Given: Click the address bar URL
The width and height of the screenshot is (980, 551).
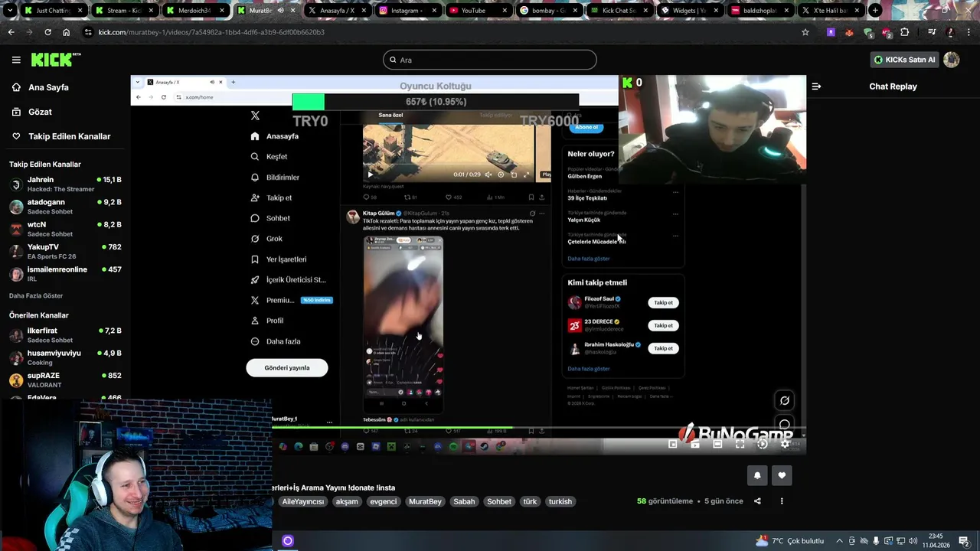Looking at the screenshot, I should (211, 32).
